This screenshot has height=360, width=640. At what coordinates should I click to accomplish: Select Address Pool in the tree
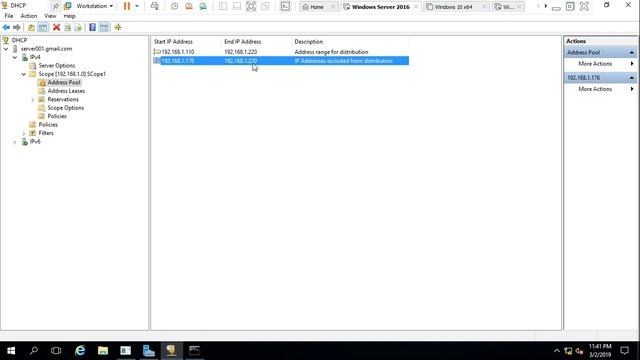(x=64, y=82)
